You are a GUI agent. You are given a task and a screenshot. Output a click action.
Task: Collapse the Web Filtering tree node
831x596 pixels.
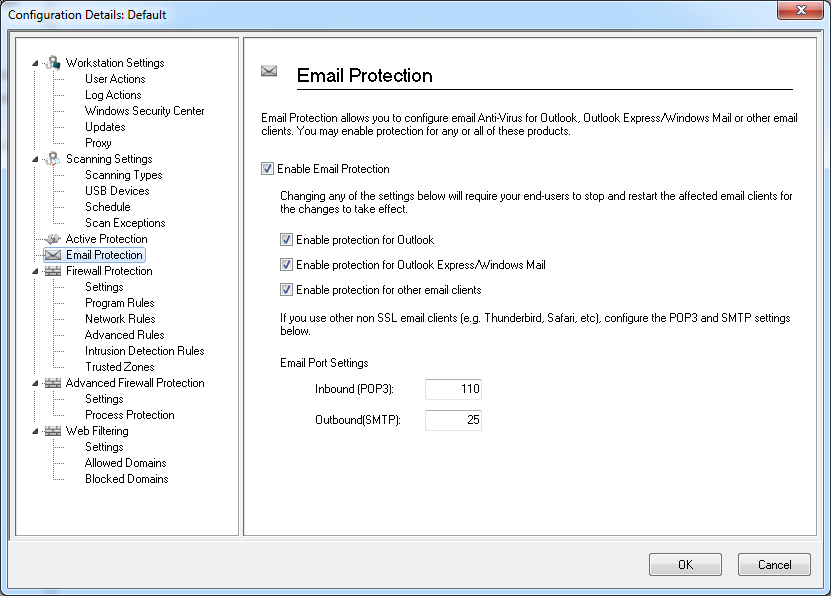[x=36, y=431]
